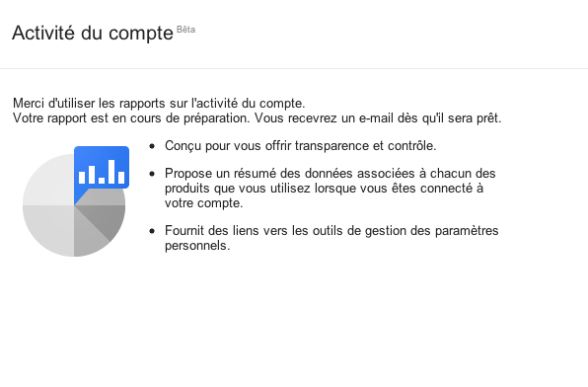
Task: Click the "Fournit des liens vers les outils" text
Action: pyautogui.click(x=331, y=238)
